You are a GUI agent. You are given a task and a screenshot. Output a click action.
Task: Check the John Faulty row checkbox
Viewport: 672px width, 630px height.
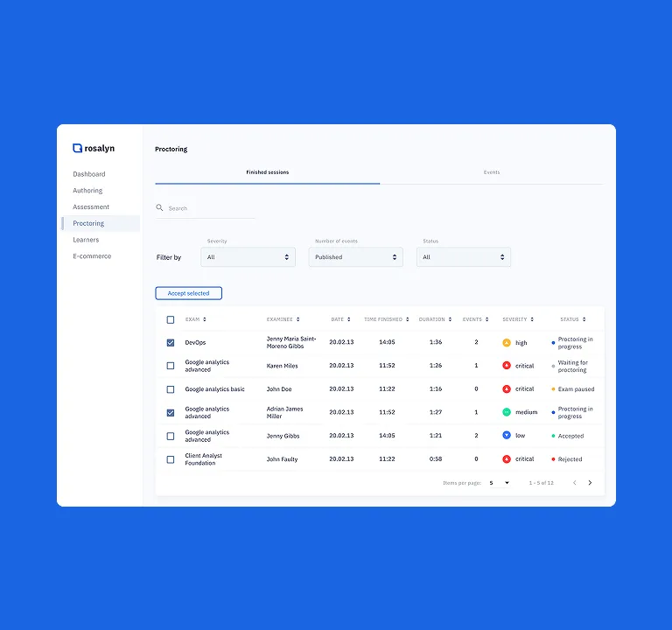click(x=171, y=459)
